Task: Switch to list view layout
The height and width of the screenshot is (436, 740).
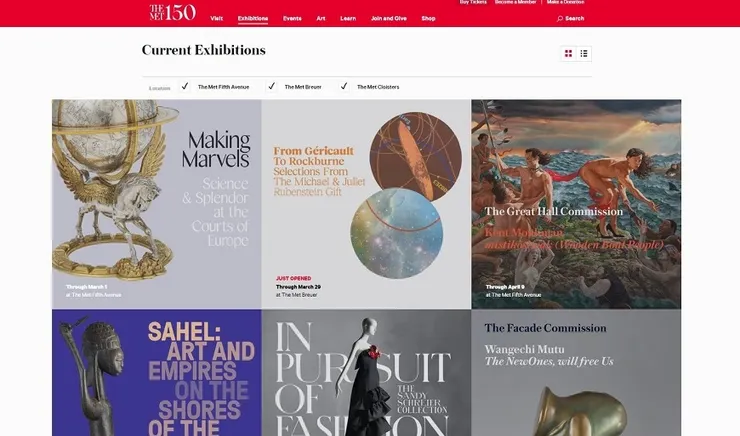Action: click(584, 54)
